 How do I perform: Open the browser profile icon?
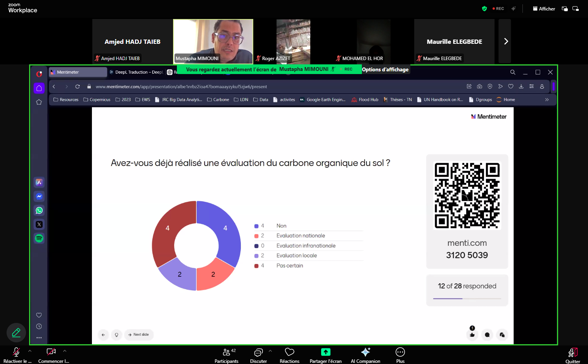click(x=542, y=86)
